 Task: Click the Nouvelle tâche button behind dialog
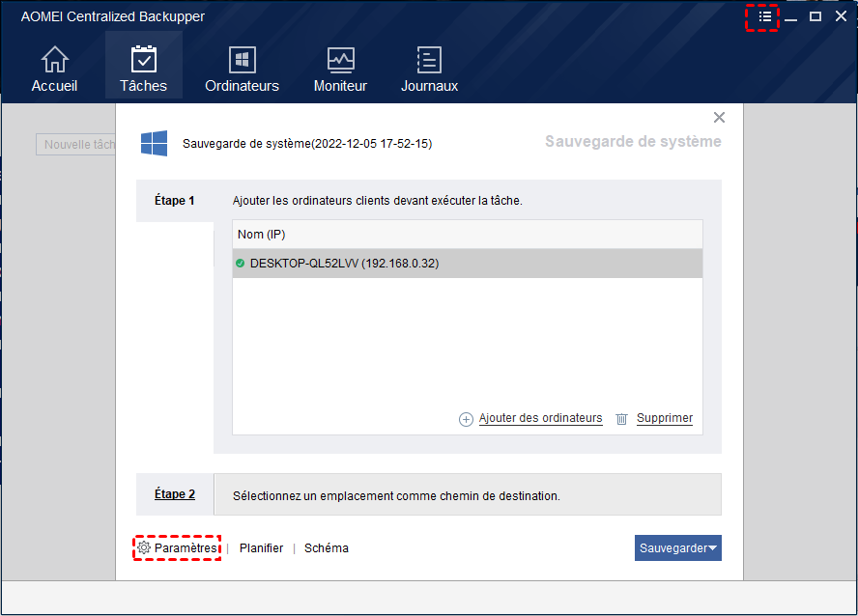76,144
